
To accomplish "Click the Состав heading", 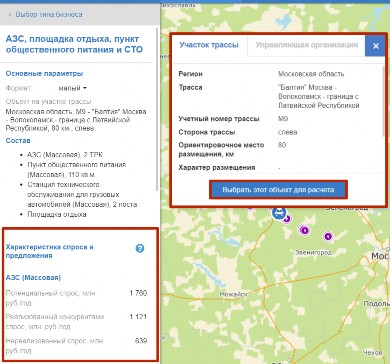I will pos(18,141).
